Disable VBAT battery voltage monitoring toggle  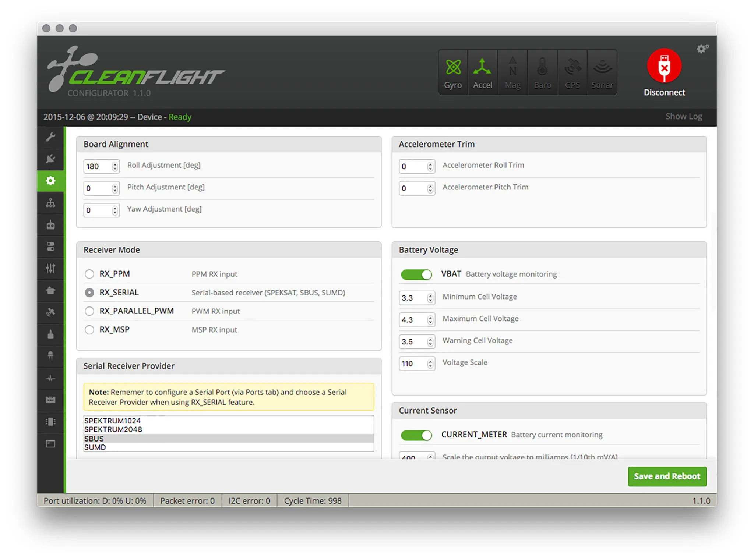[x=416, y=274]
